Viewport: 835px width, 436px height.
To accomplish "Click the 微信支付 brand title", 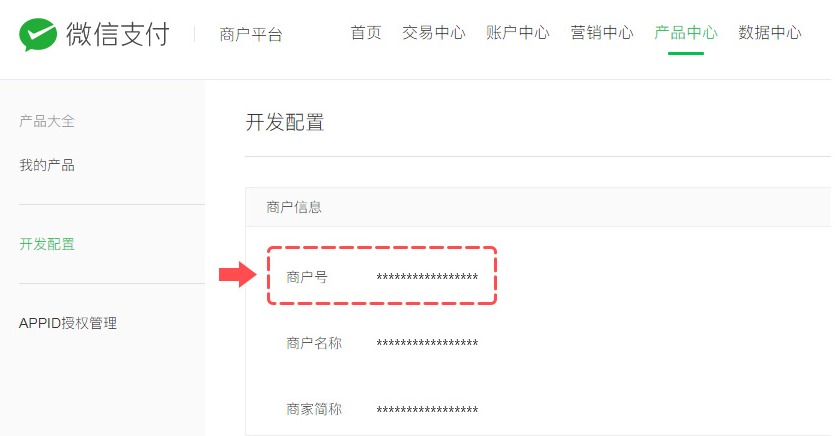I will pos(118,34).
